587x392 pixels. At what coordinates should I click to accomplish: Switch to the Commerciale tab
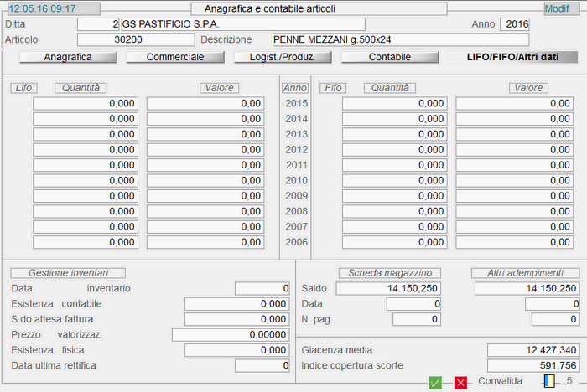(174, 57)
